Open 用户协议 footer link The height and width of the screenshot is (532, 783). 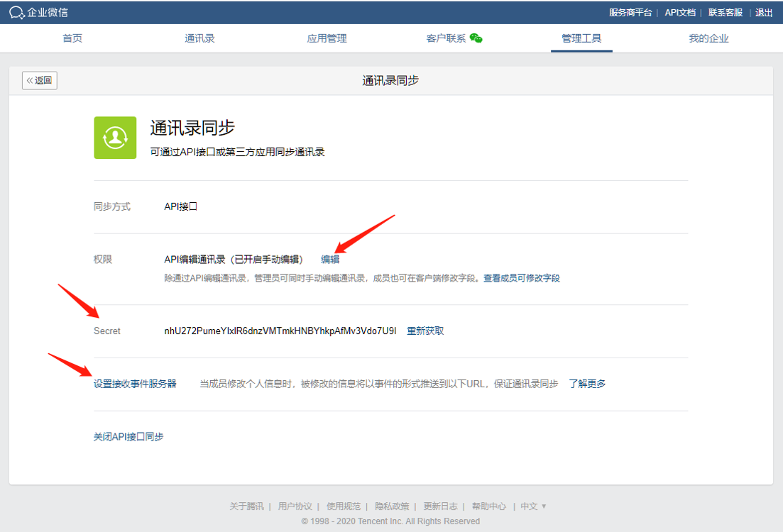click(295, 506)
